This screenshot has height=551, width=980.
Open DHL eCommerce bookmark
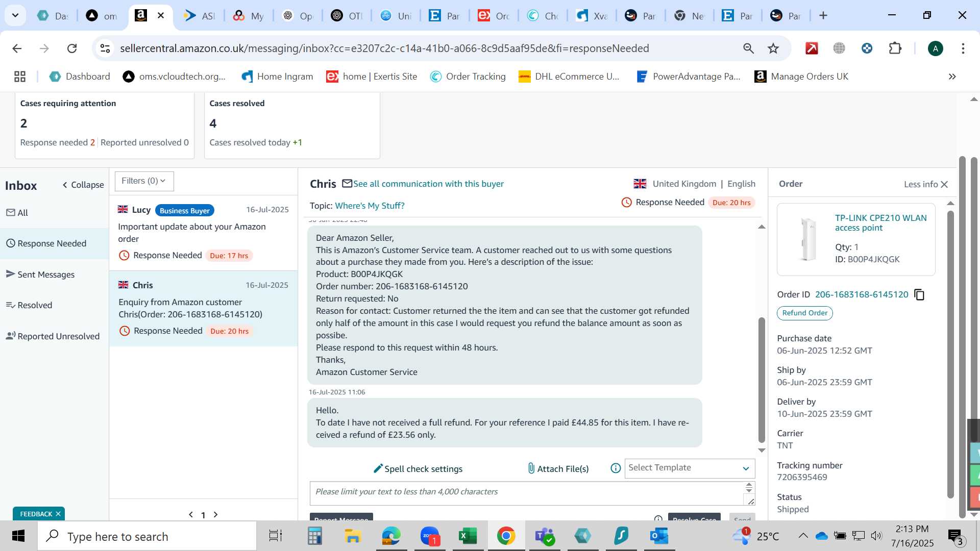(569, 77)
